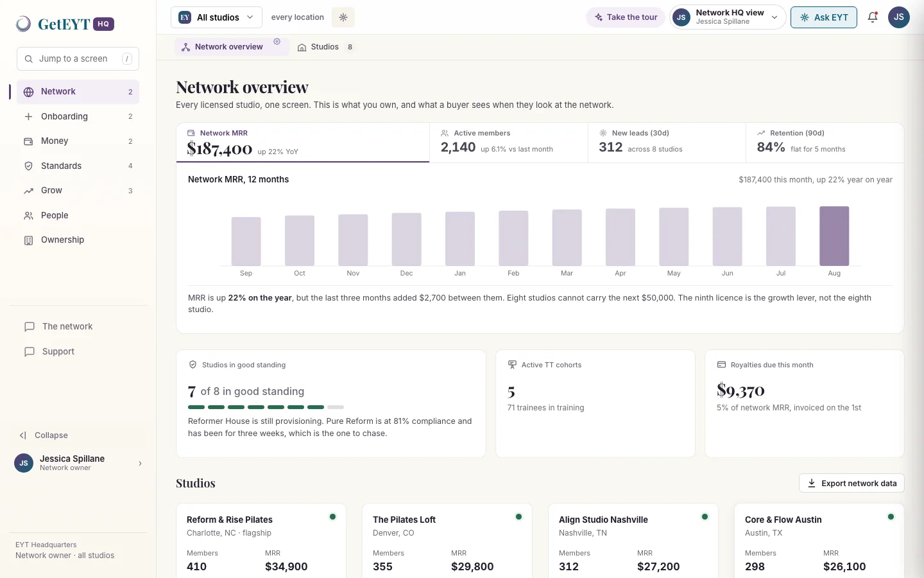Click the Aug bar in MRR chart
The width and height of the screenshot is (924, 578).
click(x=834, y=236)
